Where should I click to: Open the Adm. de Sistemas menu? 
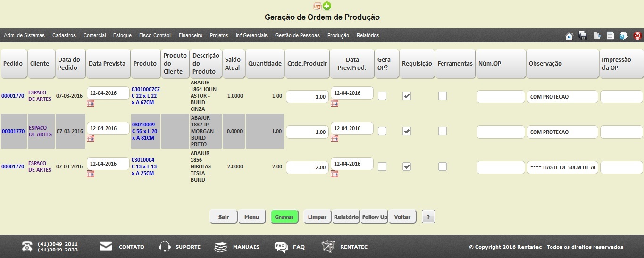tap(24, 35)
